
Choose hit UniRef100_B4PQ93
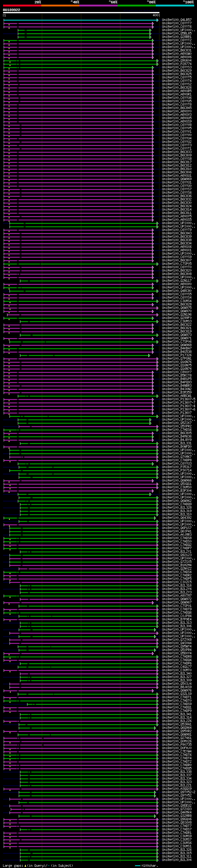tap(177, 382)
